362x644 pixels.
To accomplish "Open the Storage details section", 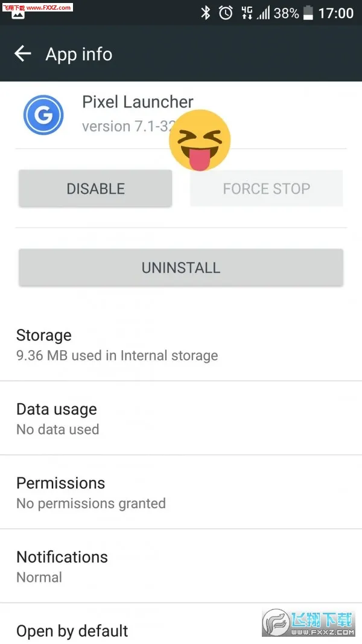I will (181, 344).
